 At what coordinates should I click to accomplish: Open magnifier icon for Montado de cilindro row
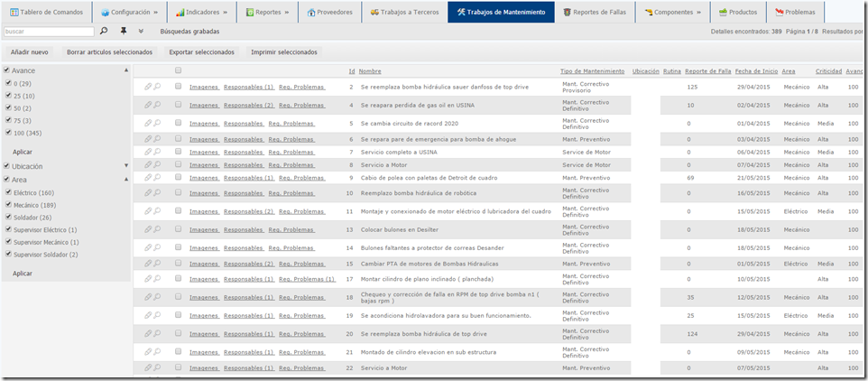157,351
